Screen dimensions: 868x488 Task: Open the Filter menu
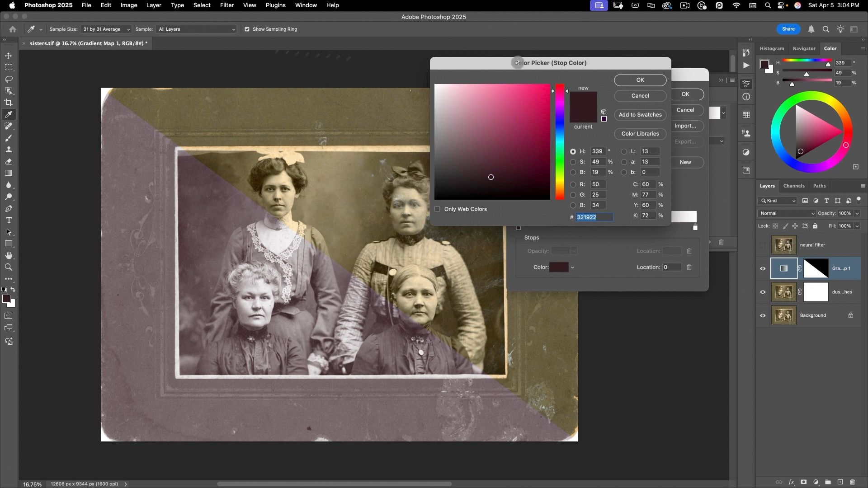tap(226, 5)
